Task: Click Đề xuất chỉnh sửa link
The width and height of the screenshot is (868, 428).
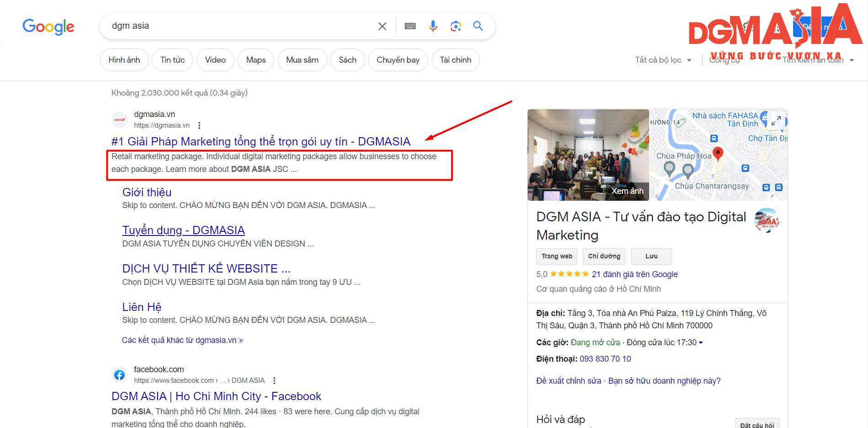Action: pyautogui.click(x=569, y=381)
